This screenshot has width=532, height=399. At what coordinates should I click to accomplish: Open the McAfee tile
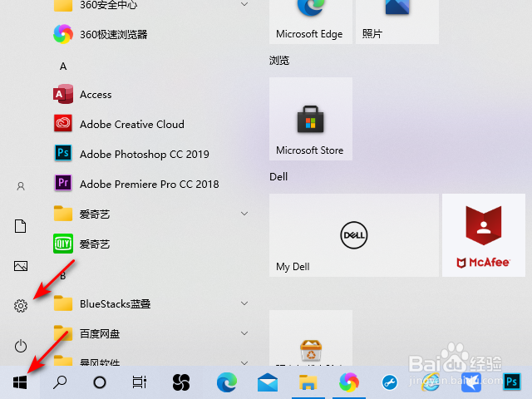[x=484, y=235]
